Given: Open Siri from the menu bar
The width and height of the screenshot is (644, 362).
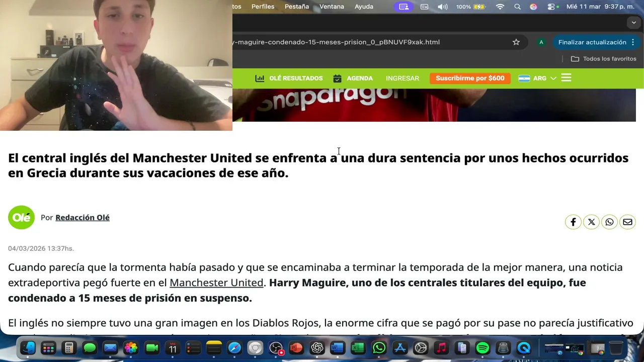Looking at the screenshot, I should [x=533, y=7].
